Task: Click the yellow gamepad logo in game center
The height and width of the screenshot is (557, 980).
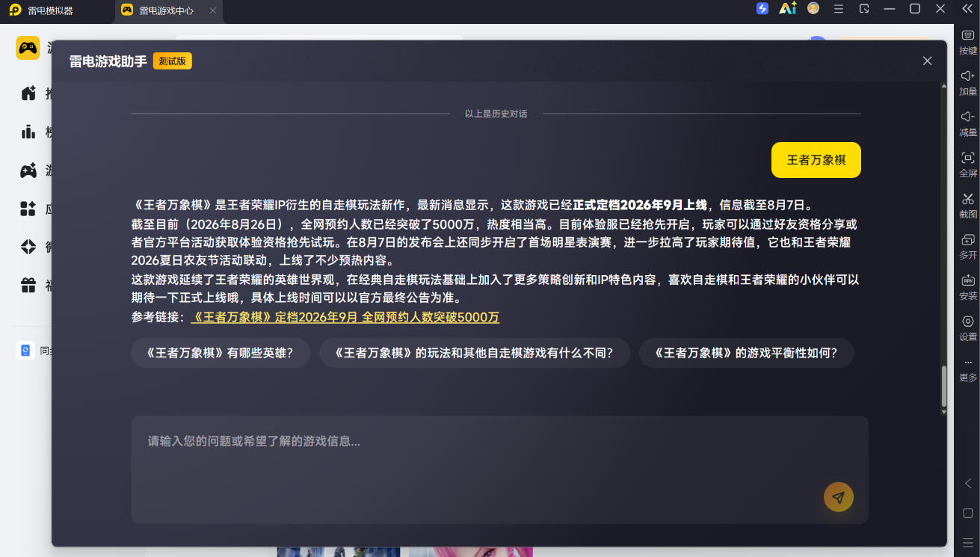Action: click(28, 48)
